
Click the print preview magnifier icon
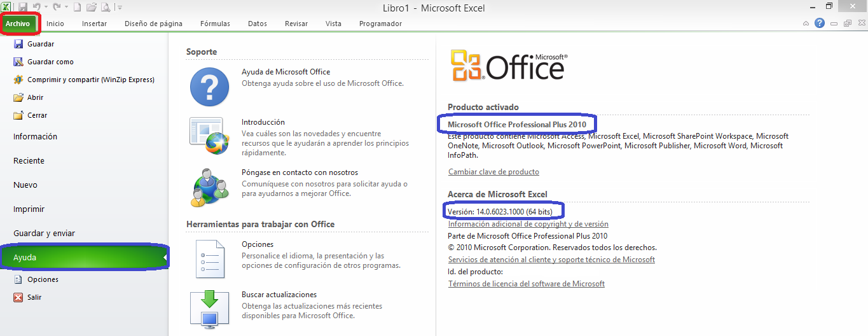click(106, 7)
